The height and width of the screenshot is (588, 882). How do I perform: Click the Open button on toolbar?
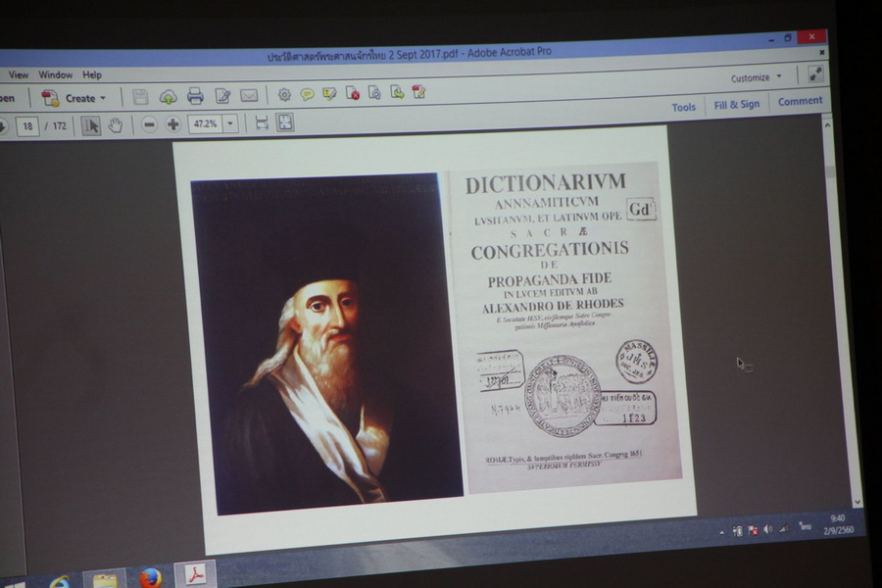coord(7,98)
